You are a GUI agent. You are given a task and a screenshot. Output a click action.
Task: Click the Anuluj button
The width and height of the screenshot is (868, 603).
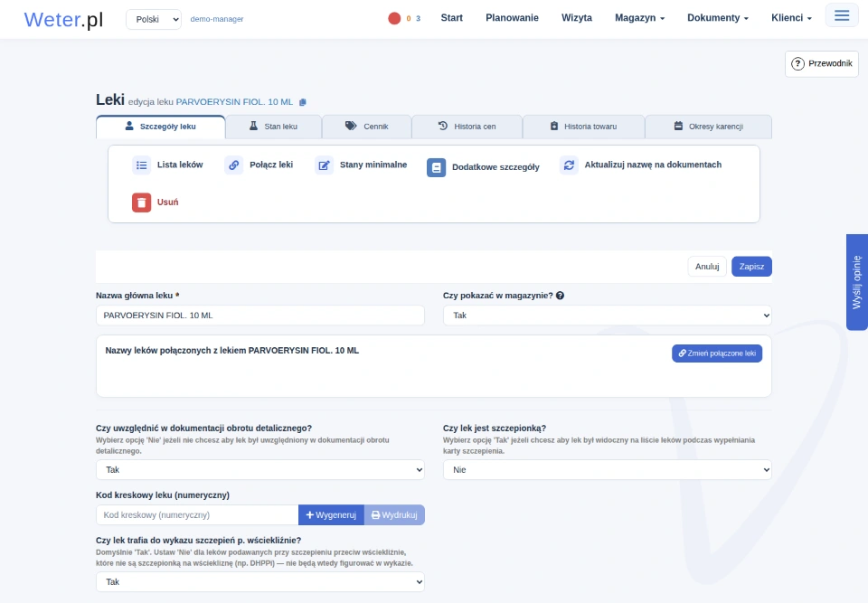click(x=707, y=267)
